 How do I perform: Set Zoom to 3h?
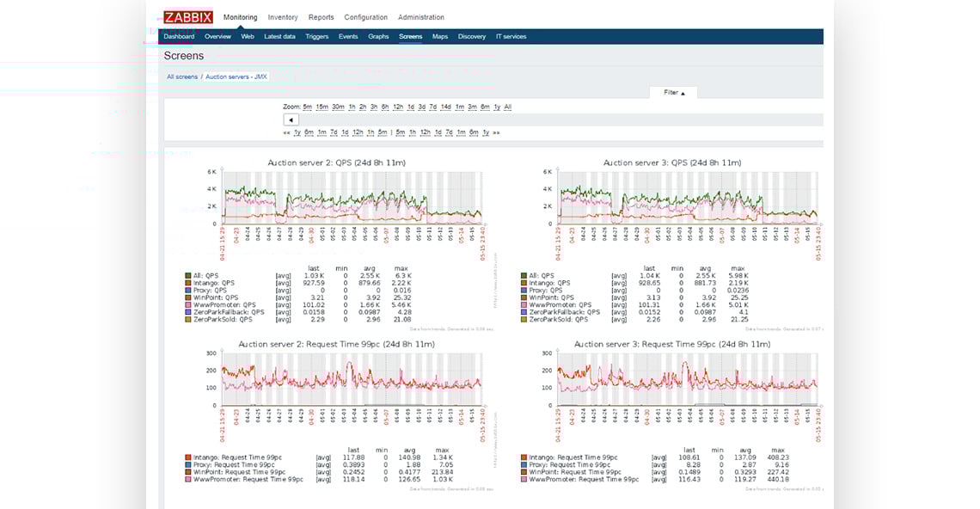point(374,107)
